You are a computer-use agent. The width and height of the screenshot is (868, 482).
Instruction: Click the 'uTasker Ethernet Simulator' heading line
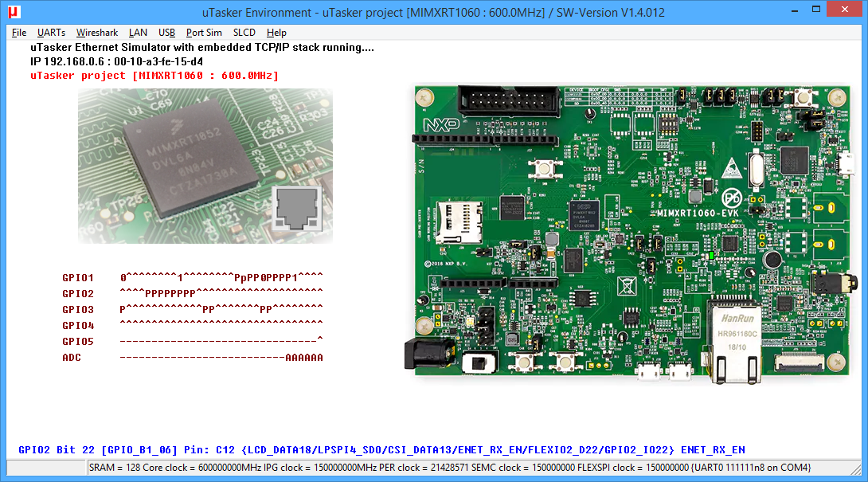[x=202, y=48]
